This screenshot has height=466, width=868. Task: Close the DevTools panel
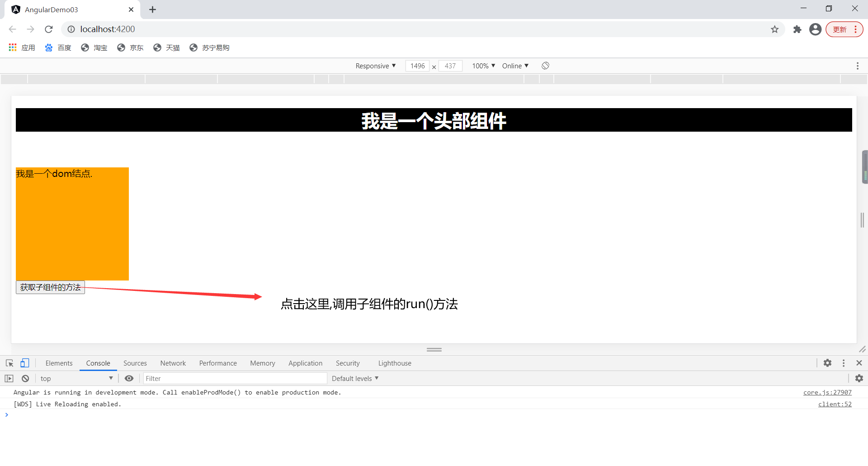(859, 363)
